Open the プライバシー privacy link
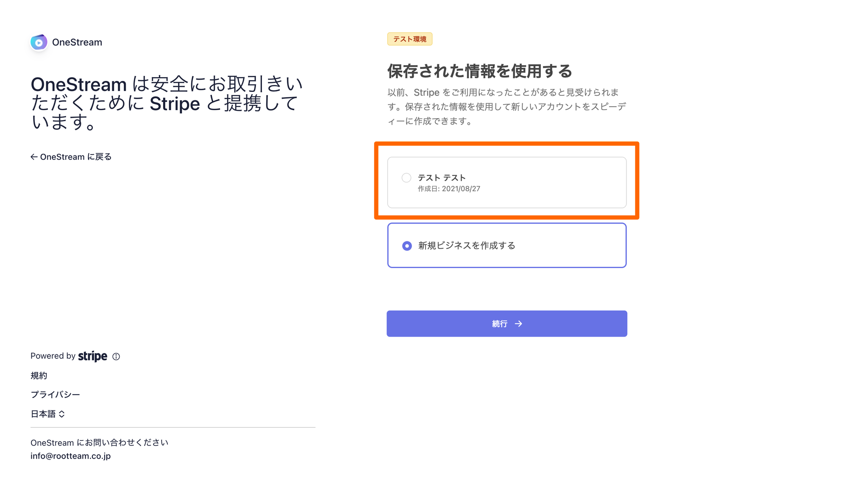The image size is (868, 490). click(55, 395)
